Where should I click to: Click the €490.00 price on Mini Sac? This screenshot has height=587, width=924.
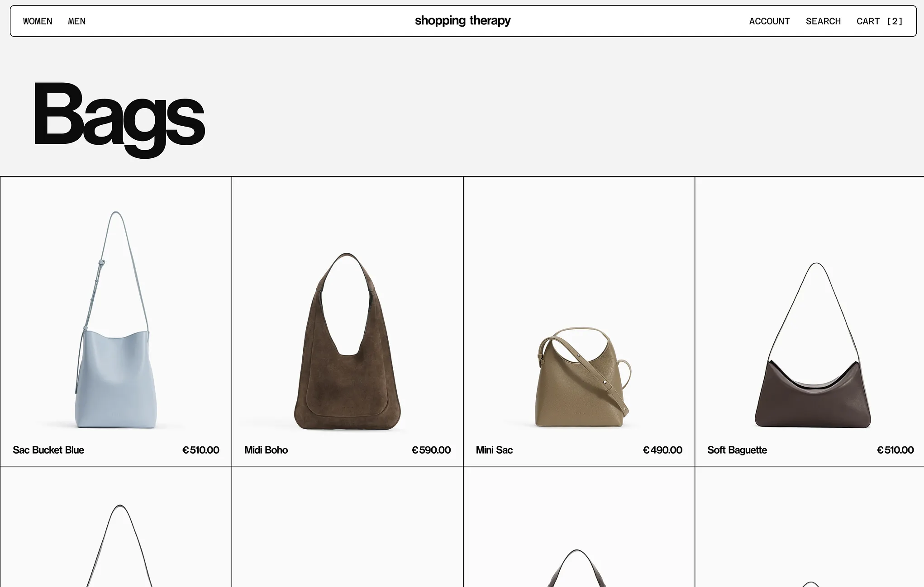(x=662, y=450)
